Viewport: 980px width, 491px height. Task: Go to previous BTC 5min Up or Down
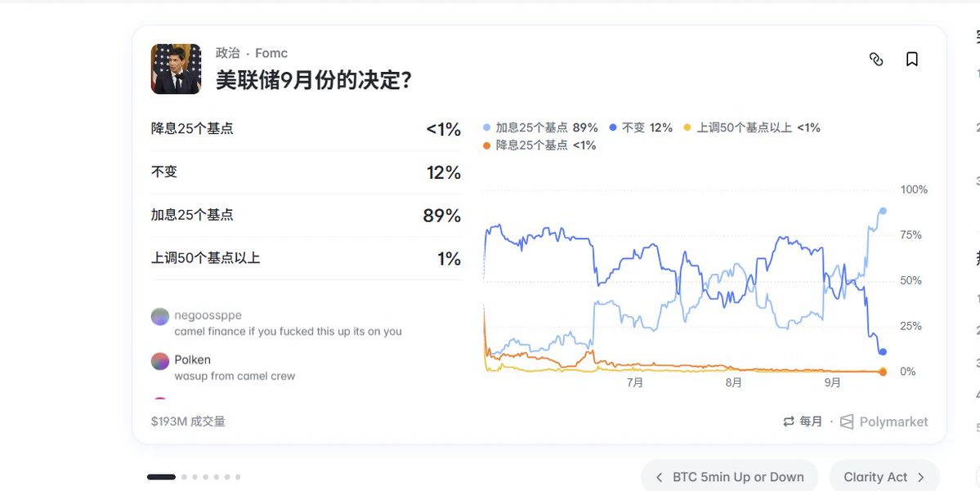click(x=729, y=477)
